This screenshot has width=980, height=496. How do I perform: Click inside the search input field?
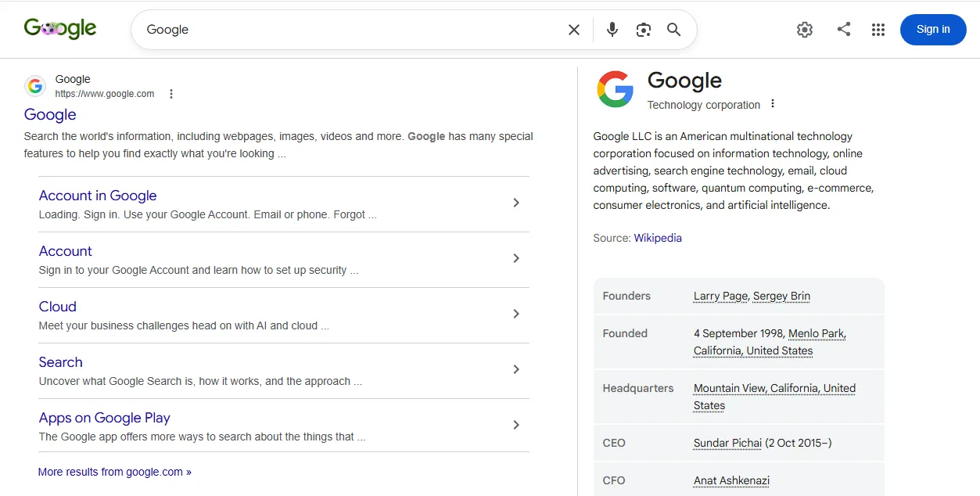(x=352, y=30)
